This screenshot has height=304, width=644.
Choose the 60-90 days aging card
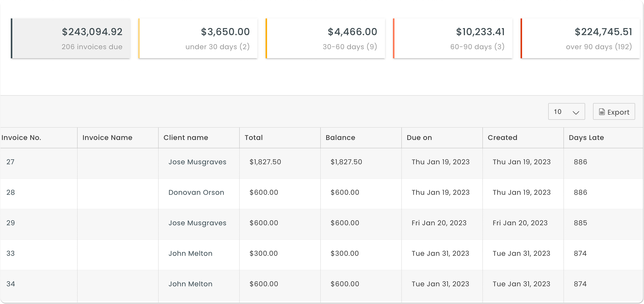tap(453, 38)
